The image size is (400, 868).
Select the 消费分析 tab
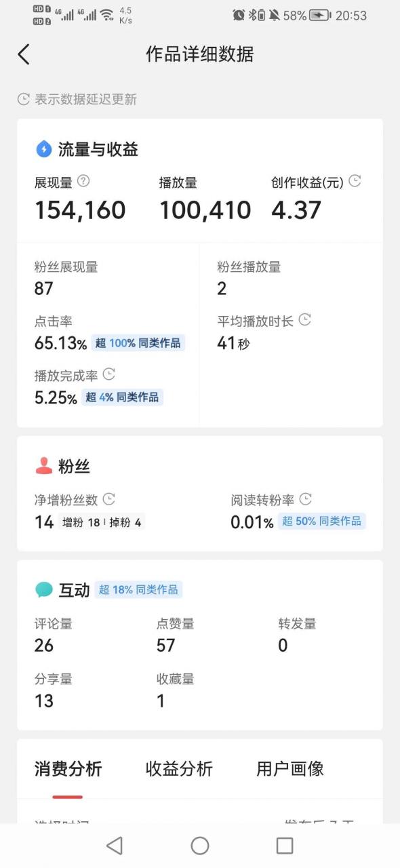[x=67, y=770]
